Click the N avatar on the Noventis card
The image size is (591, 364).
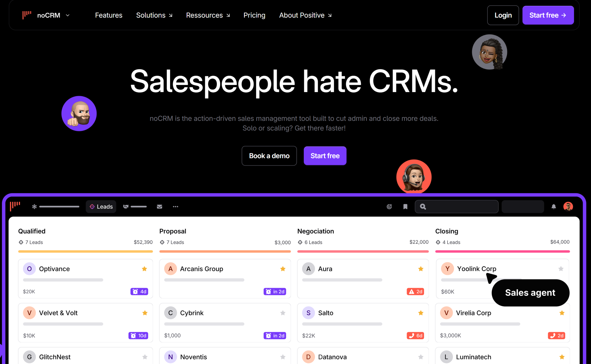click(x=171, y=357)
